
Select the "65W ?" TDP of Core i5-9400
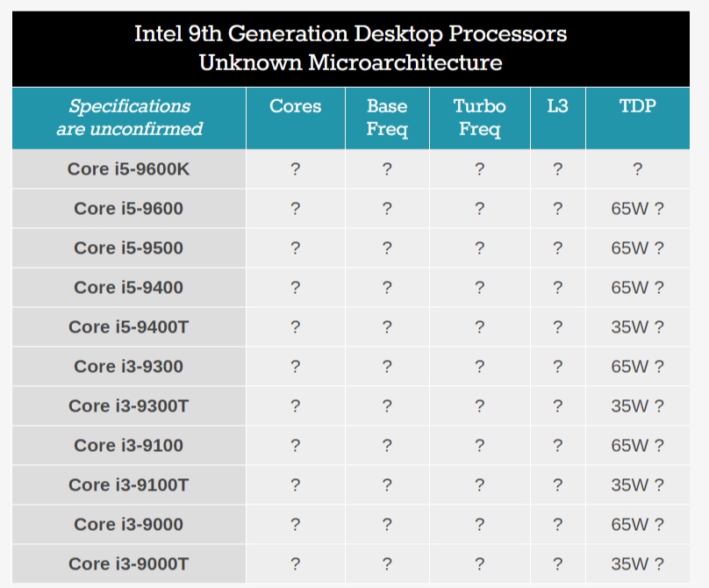tap(638, 288)
